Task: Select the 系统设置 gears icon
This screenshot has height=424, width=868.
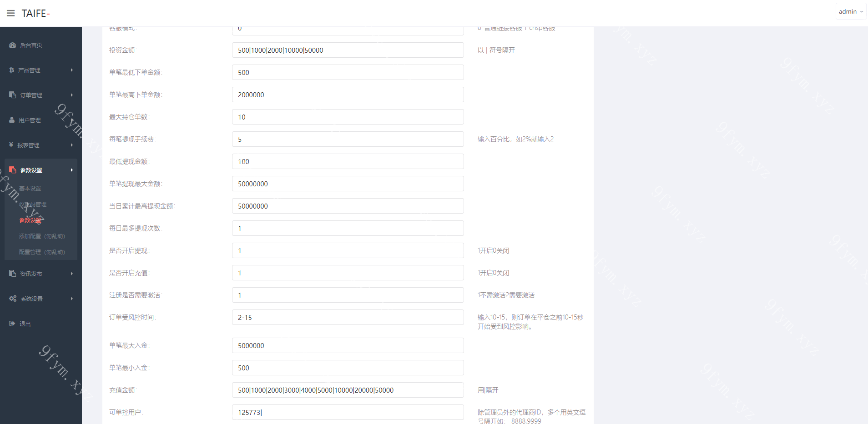Action: pyautogui.click(x=13, y=299)
